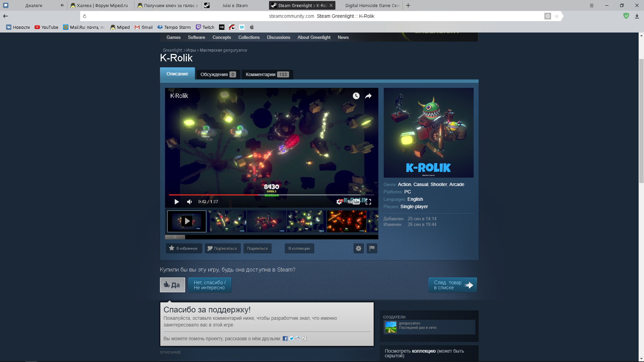644x362 pixels.
Task: Open VK Новости bookmark
Action: coord(18,27)
